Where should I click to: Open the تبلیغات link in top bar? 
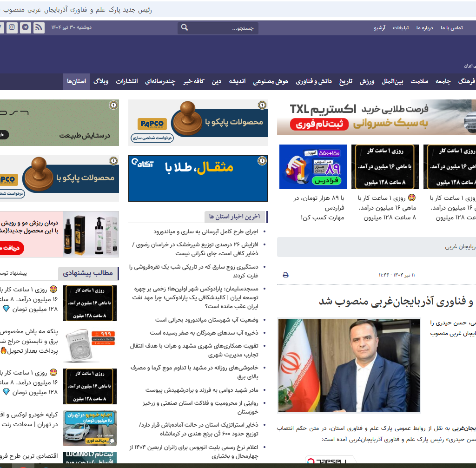click(x=401, y=28)
